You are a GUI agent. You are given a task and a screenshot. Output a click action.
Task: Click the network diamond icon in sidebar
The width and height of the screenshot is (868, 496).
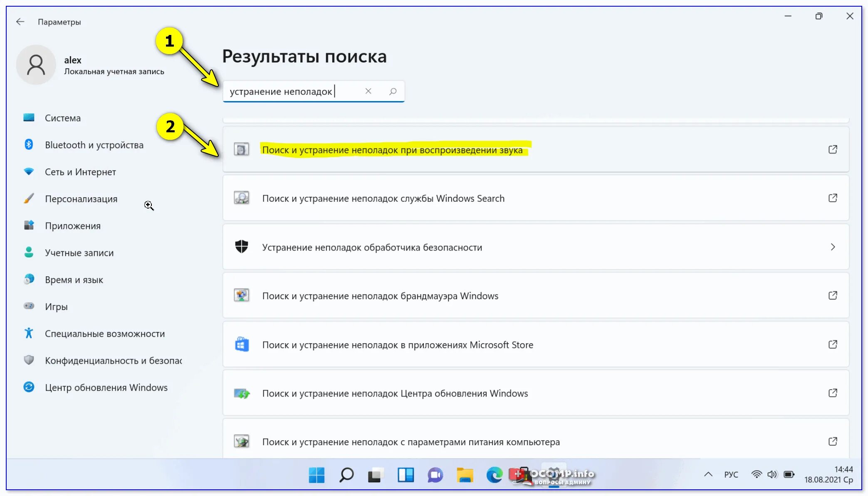(x=29, y=171)
